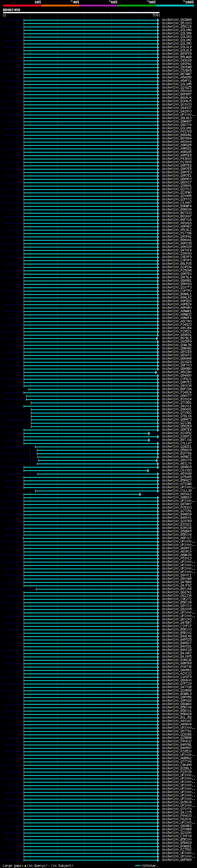The image size is (197, 868).
Task: Select the UniRef100_C6JSQ3 label
Action: click(x=177, y=470)
